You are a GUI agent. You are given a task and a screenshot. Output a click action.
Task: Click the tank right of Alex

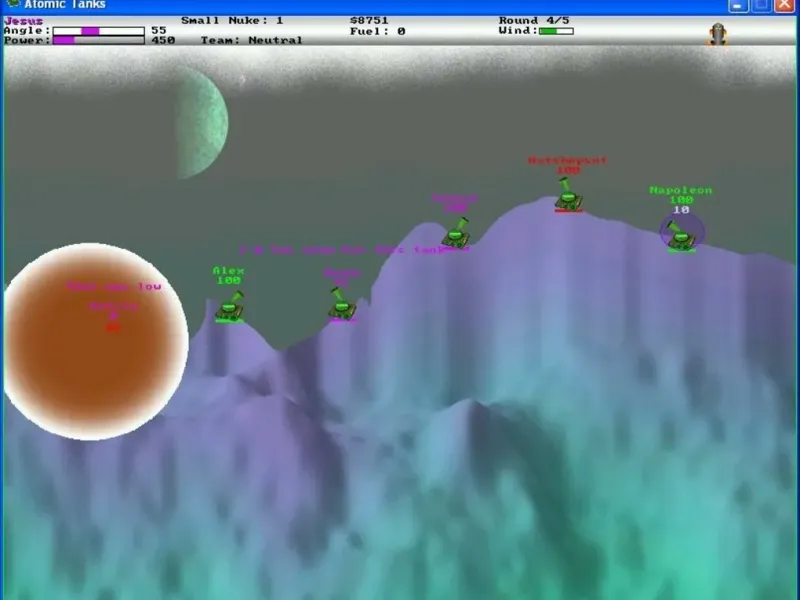pos(341,305)
